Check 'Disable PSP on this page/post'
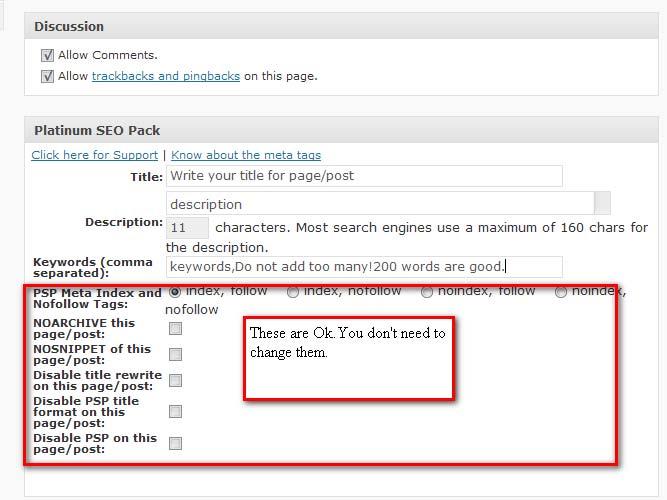 (175, 443)
